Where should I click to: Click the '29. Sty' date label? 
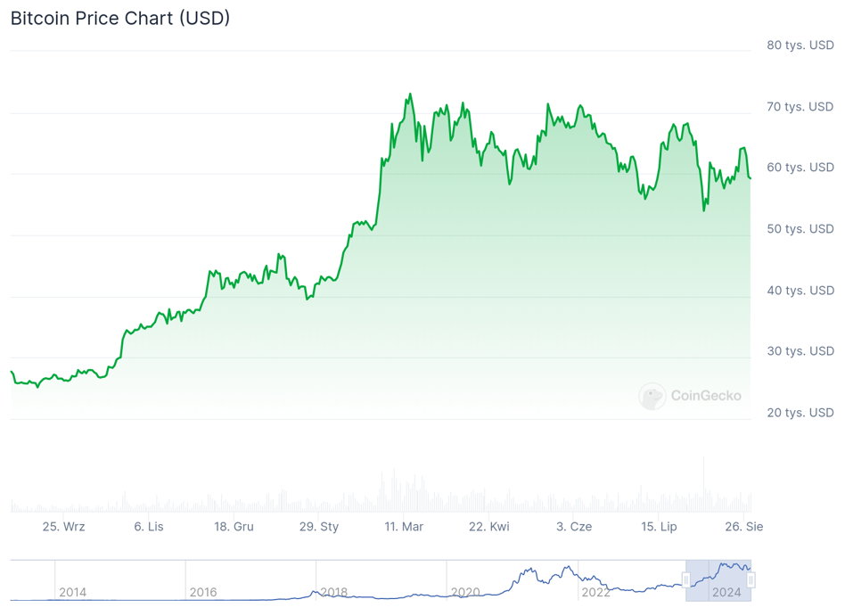pos(319,527)
